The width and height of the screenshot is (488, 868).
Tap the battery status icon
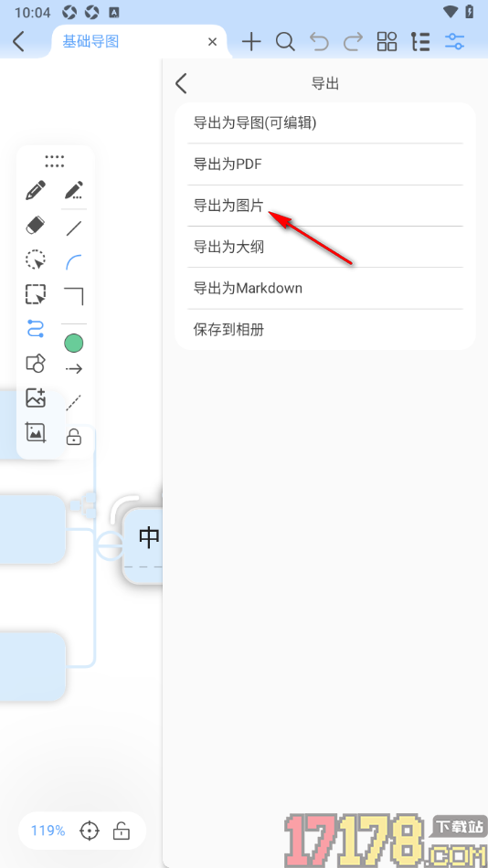(x=470, y=12)
